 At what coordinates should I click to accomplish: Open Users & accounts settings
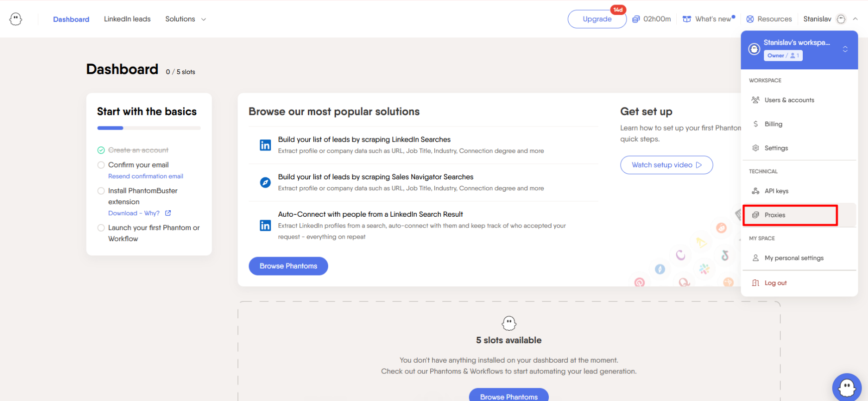(789, 100)
